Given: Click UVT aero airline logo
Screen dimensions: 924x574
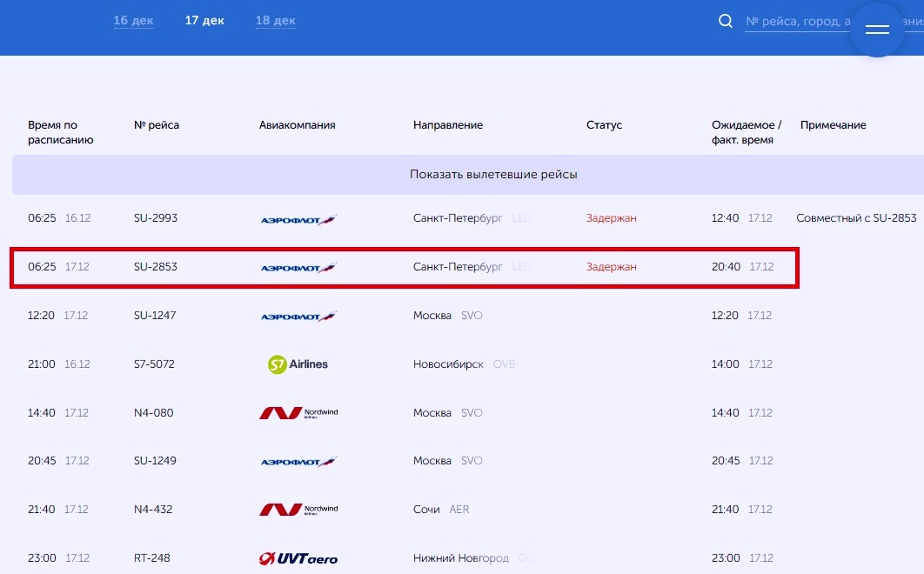Looking at the screenshot, I should tap(298, 558).
